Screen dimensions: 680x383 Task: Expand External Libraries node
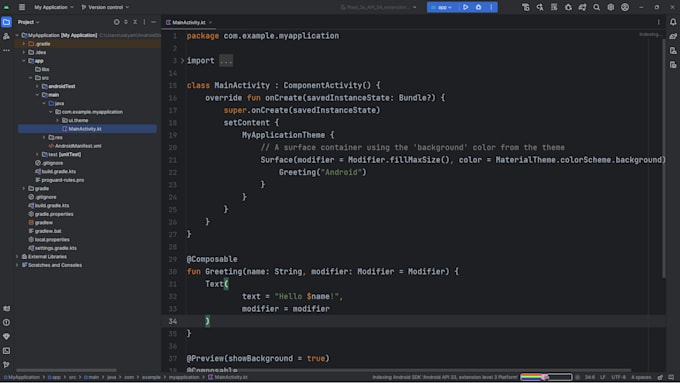pyautogui.click(x=17, y=256)
